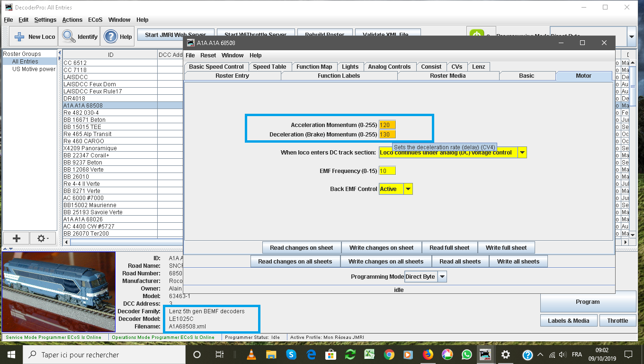The height and width of the screenshot is (364, 644).
Task: Open the DC track section behavior dropdown
Action: point(522,153)
